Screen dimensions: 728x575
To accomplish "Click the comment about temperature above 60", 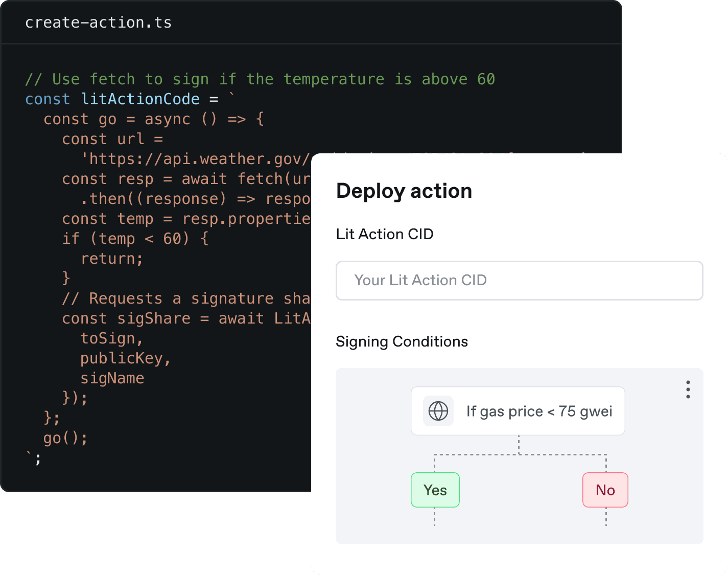I will click(260, 79).
